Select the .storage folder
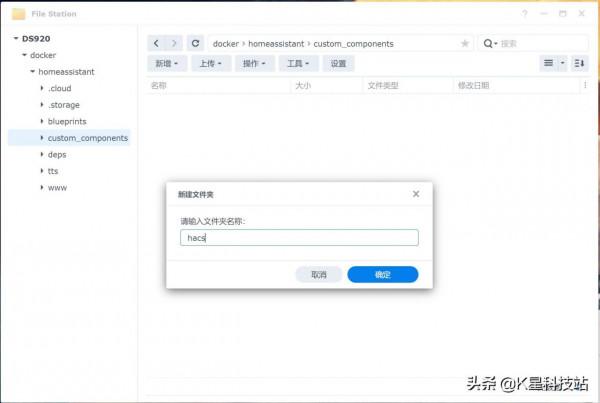 (x=64, y=105)
